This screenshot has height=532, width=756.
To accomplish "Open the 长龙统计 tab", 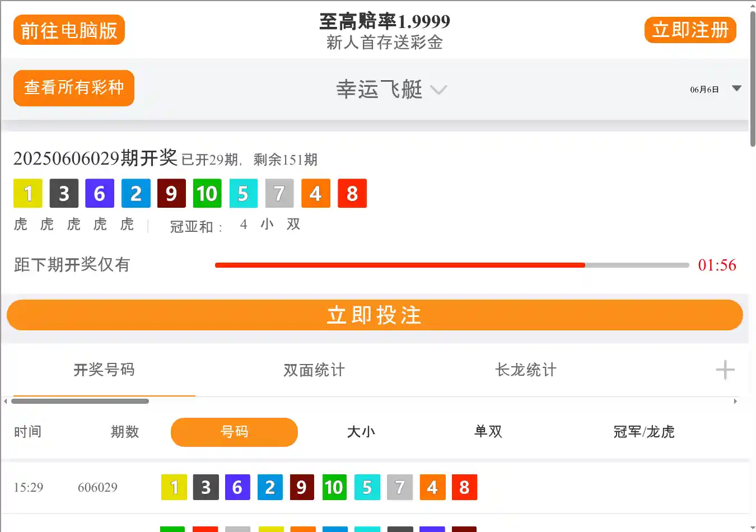I will coord(525,370).
